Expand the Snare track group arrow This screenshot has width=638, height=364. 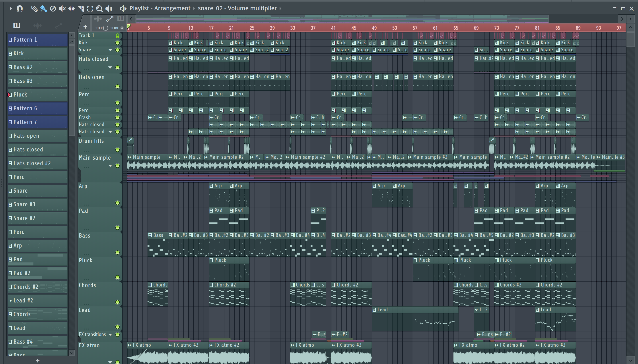pyautogui.click(x=110, y=50)
